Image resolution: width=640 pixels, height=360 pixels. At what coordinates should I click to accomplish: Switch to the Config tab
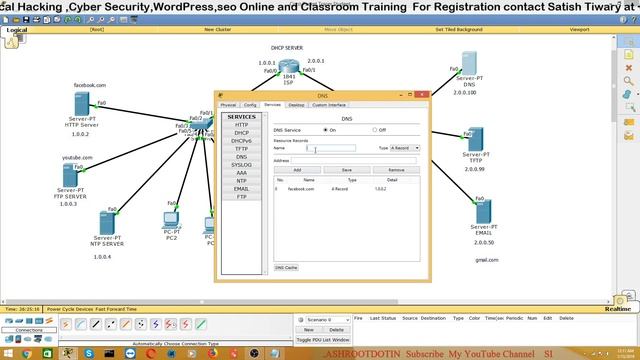pyautogui.click(x=250, y=105)
